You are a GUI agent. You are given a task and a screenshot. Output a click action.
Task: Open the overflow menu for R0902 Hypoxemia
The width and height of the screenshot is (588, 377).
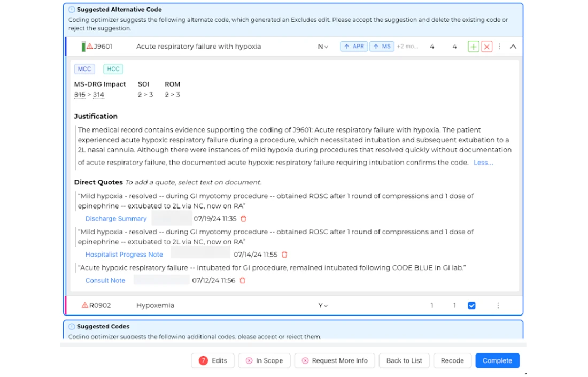[x=498, y=305]
